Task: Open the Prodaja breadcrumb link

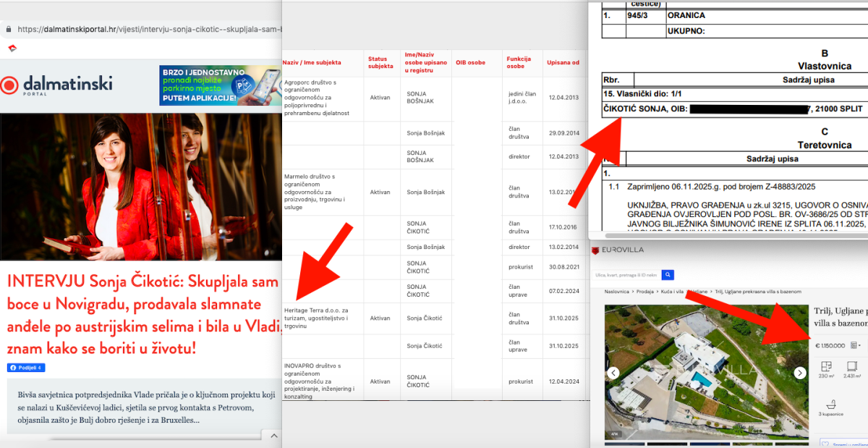Action: 646,291
